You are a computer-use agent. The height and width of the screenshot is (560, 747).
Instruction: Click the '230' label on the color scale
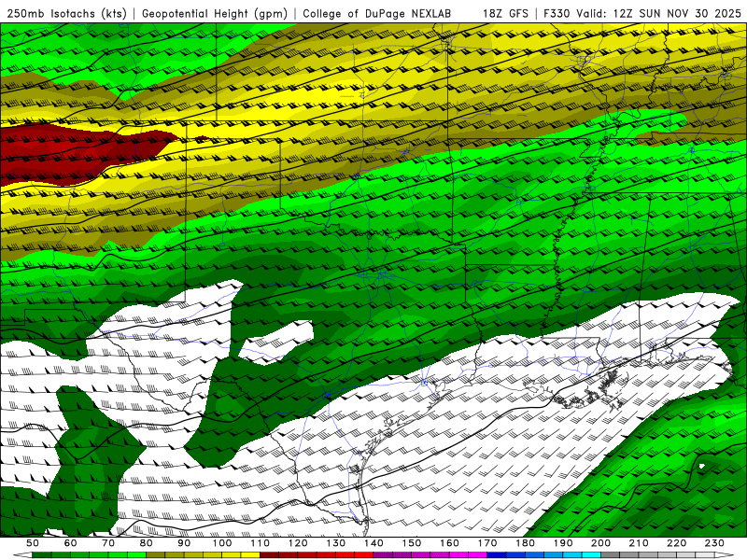click(714, 543)
